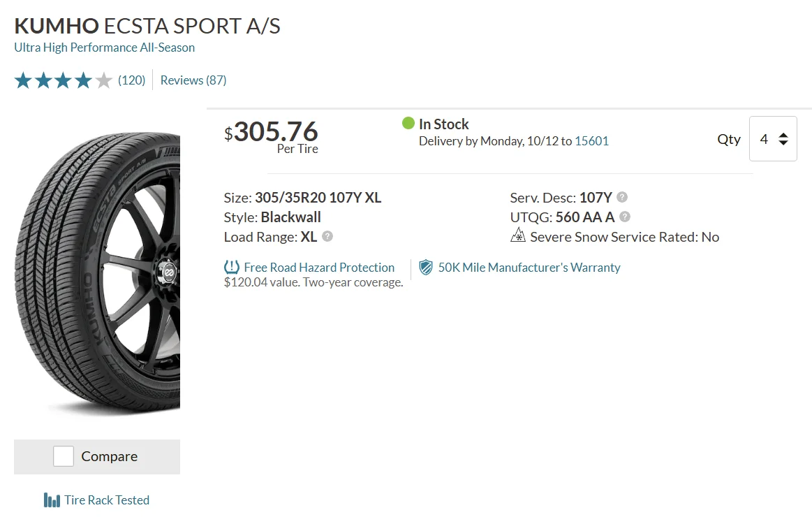Click the UTQG help question icon
Image resolution: width=812 pixels, height=517 pixels.
(x=625, y=217)
